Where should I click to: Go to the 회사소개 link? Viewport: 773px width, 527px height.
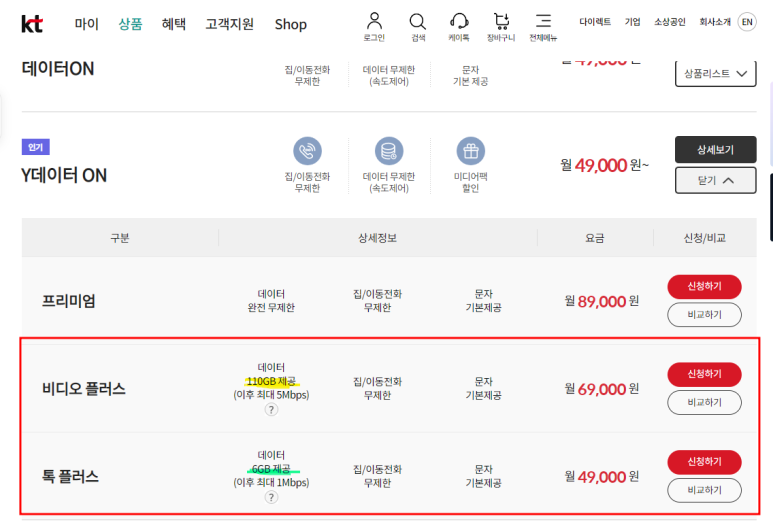715,22
